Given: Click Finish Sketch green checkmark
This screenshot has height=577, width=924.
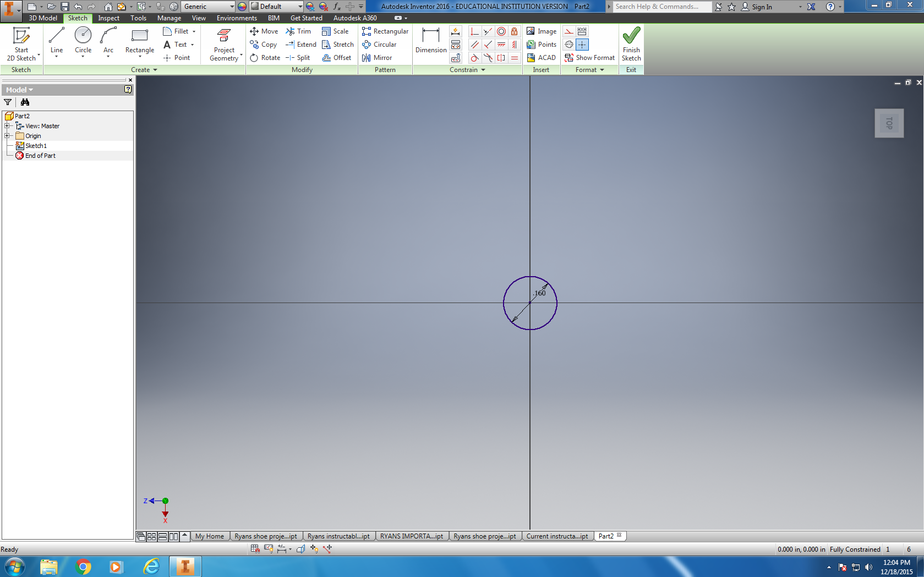Looking at the screenshot, I should (x=631, y=43).
